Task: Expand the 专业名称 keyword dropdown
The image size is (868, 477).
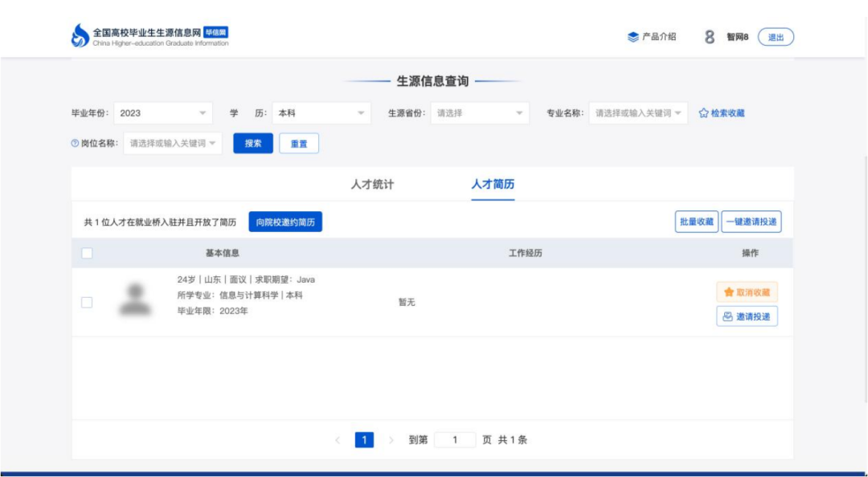Action: [638, 113]
